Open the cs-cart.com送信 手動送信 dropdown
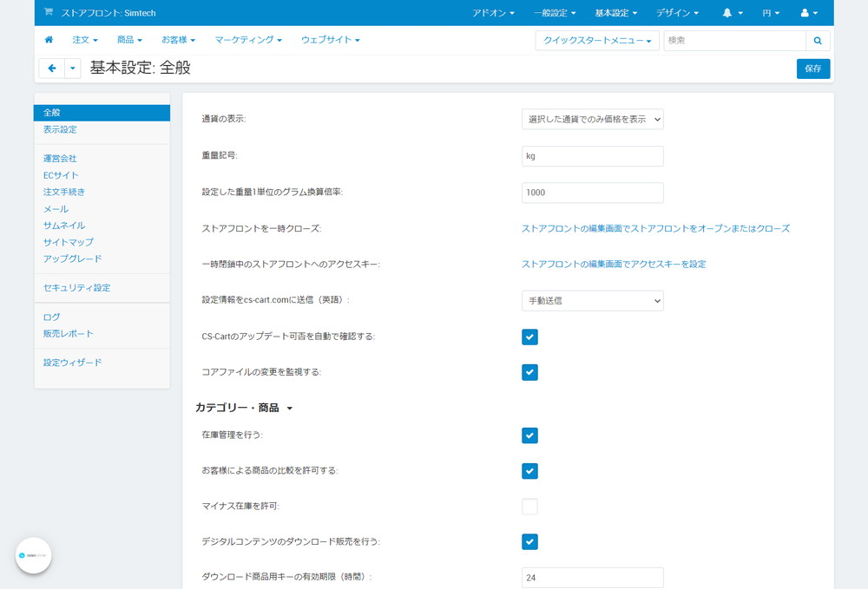The width and height of the screenshot is (868, 589). 592,301
